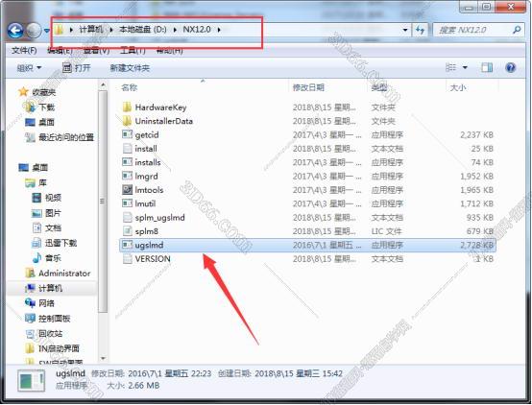This screenshot has width=532, height=405.
Task: Click 新建文件夹 to create a folder
Action: click(130, 68)
